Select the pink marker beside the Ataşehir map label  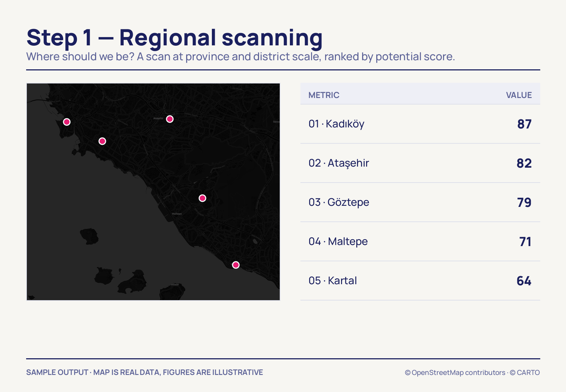(170, 119)
